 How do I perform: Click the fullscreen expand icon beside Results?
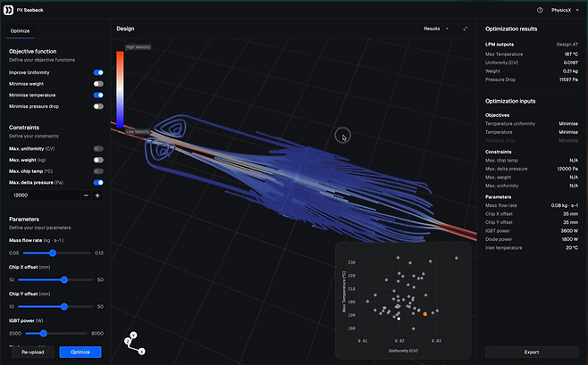pyautogui.click(x=465, y=29)
